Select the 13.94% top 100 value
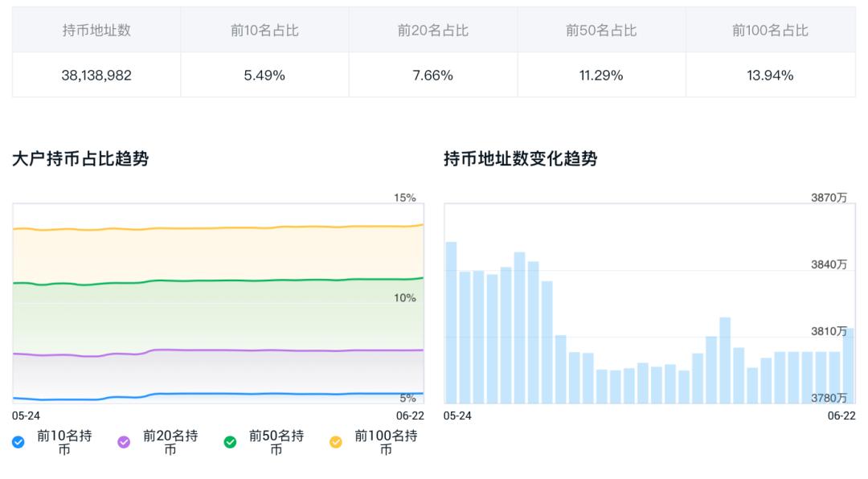The image size is (868, 479). pos(770,76)
